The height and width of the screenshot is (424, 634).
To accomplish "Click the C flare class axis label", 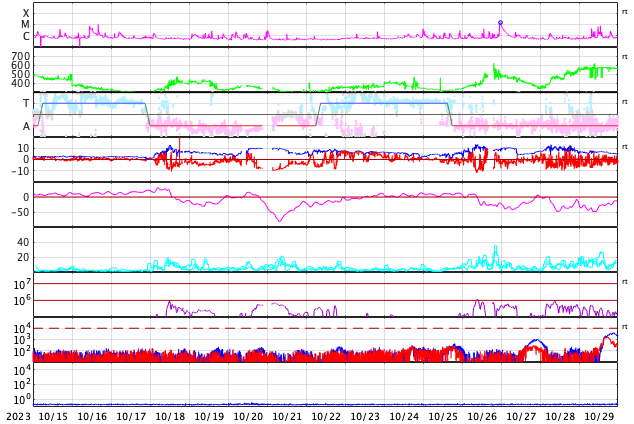I will tap(26, 36).
